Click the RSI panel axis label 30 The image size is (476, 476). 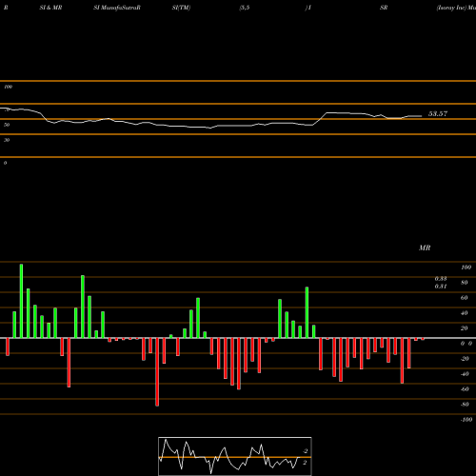click(7, 140)
